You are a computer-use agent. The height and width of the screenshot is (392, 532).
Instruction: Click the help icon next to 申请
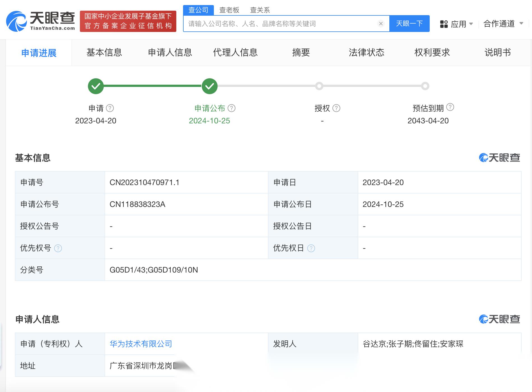(110, 108)
